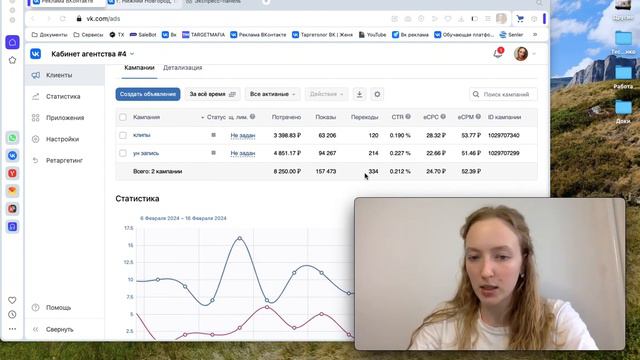Open the Работа folder on the desktop

[x=623, y=78]
